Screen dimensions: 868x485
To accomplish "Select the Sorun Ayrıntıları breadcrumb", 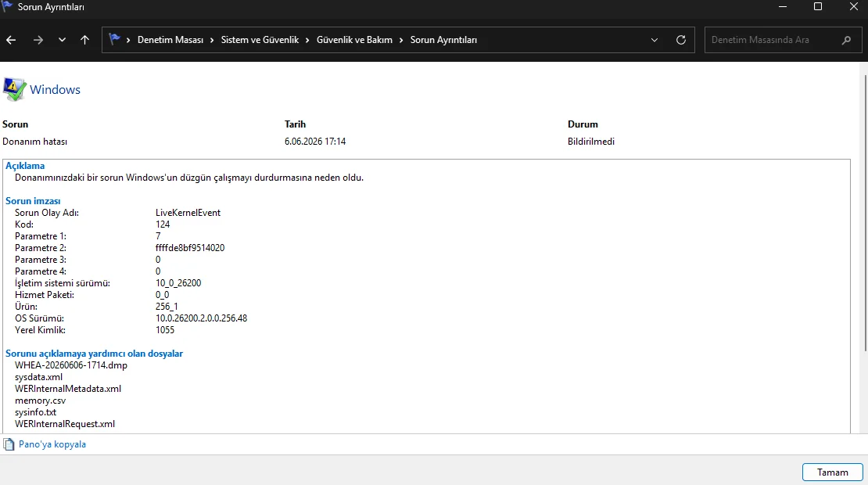I will point(443,40).
